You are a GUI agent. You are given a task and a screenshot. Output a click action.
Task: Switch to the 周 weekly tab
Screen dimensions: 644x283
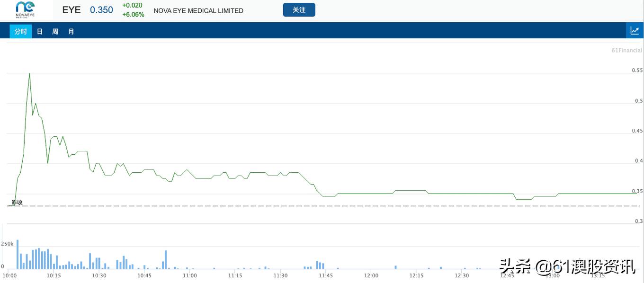click(x=55, y=32)
